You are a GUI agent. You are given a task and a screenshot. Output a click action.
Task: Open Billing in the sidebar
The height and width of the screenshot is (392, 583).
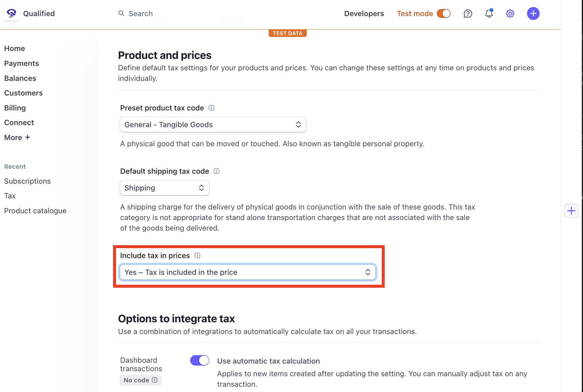pyautogui.click(x=15, y=108)
